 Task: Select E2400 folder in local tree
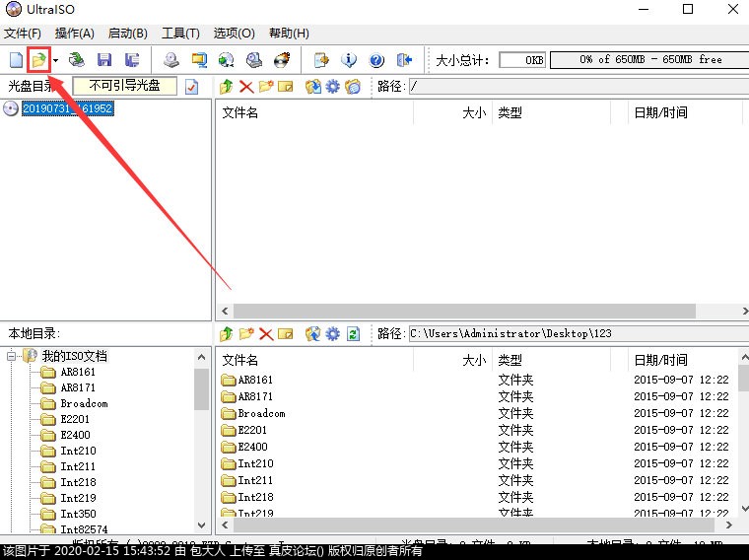point(75,435)
